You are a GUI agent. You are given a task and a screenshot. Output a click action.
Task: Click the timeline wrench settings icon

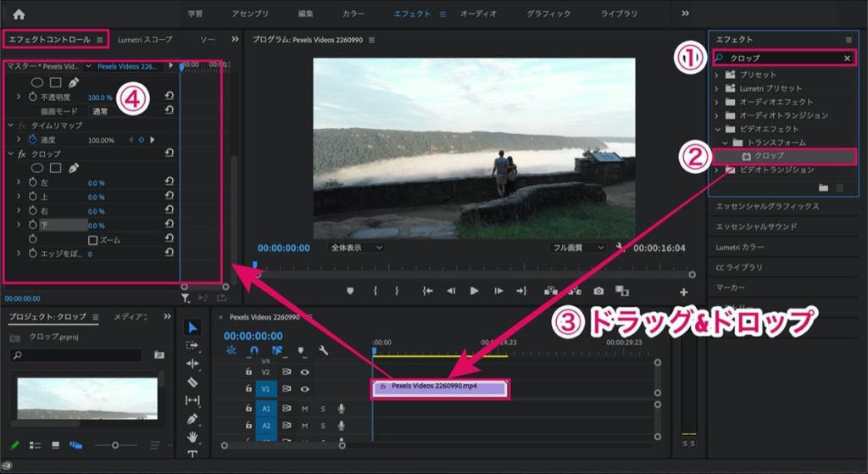pos(323,350)
